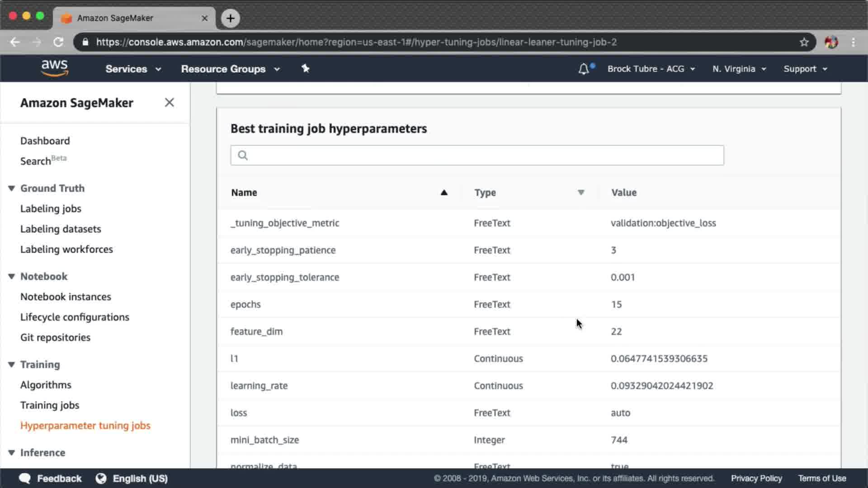This screenshot has height=488, width=868.
Task: Open the Support menu
Action: pyautogui.click(x=805, y=69)
